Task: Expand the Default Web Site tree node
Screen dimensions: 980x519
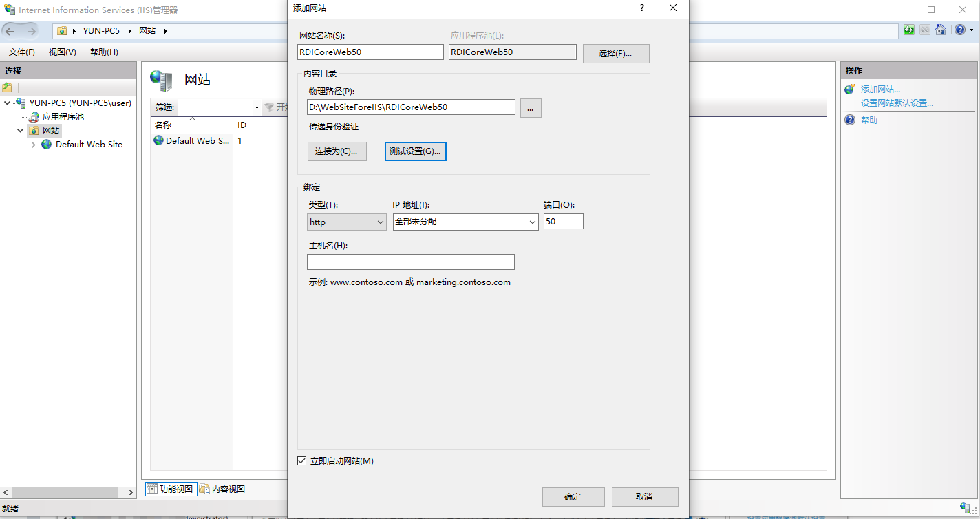Action: tap(33, 145)
